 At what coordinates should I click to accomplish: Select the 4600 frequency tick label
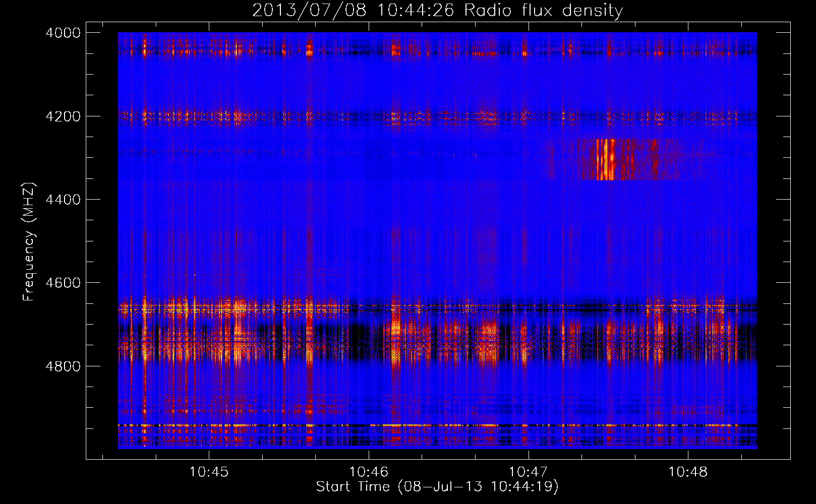coord(63,283)
